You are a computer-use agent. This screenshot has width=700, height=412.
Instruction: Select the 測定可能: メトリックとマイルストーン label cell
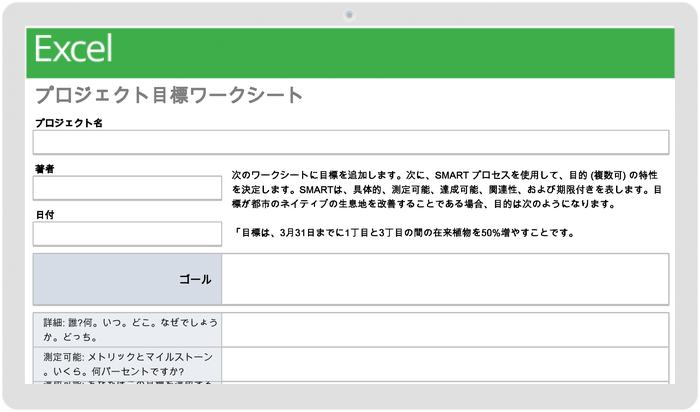[x=127, y=364]
